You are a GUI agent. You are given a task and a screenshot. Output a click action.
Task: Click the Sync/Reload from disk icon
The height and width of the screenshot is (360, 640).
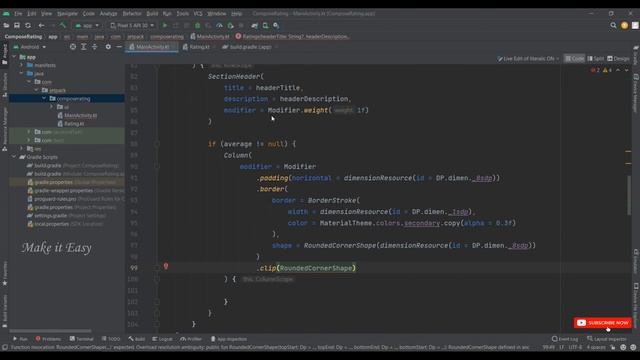[28, 25]
